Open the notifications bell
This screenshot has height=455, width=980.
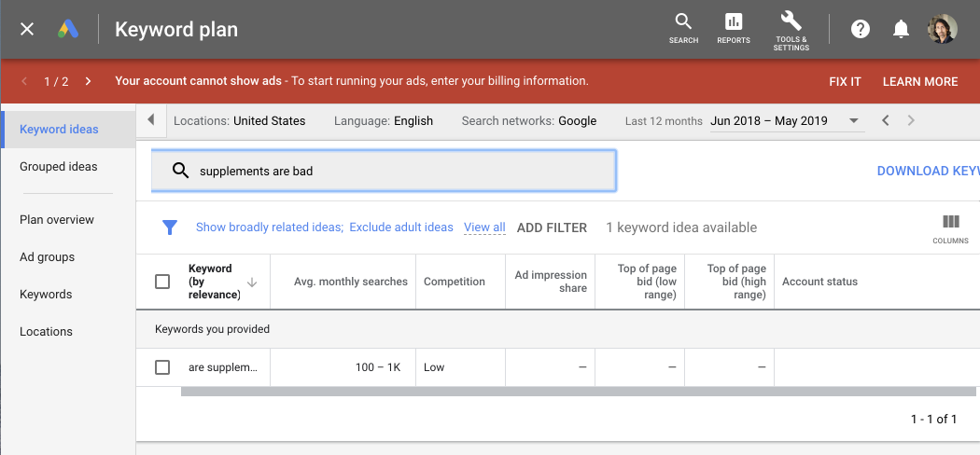coord(901,29)
